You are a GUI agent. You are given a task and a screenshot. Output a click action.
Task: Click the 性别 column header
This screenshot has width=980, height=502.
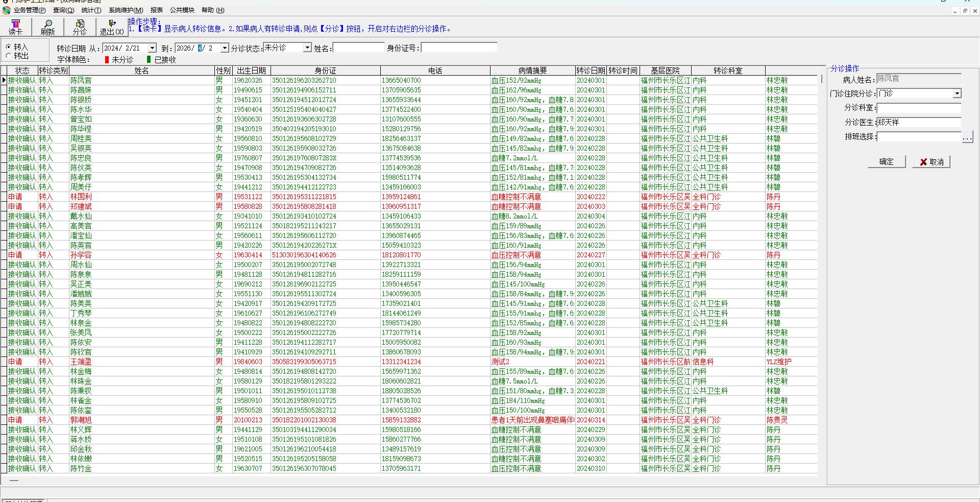tap(223, 70)
